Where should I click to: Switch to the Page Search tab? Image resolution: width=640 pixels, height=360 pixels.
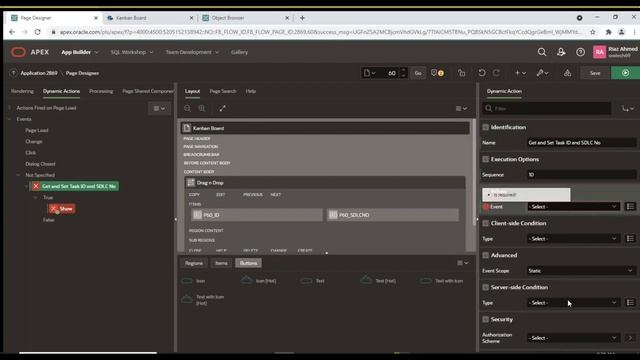[222, 91]
